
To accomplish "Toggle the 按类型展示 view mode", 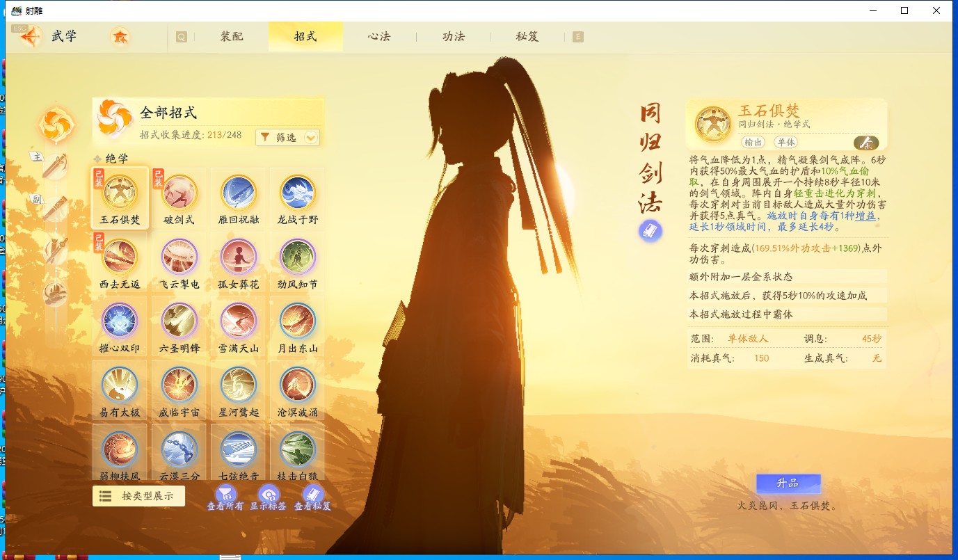I will point(138,496).
